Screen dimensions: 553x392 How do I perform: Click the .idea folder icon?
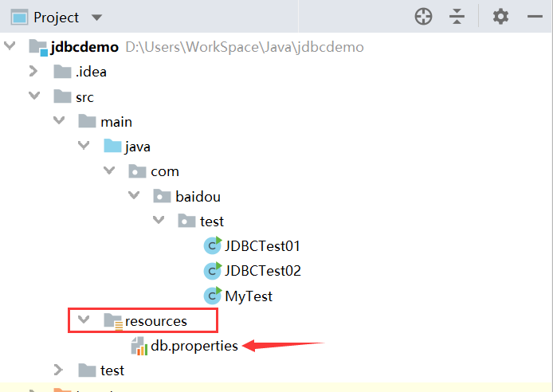pos(62,72)
